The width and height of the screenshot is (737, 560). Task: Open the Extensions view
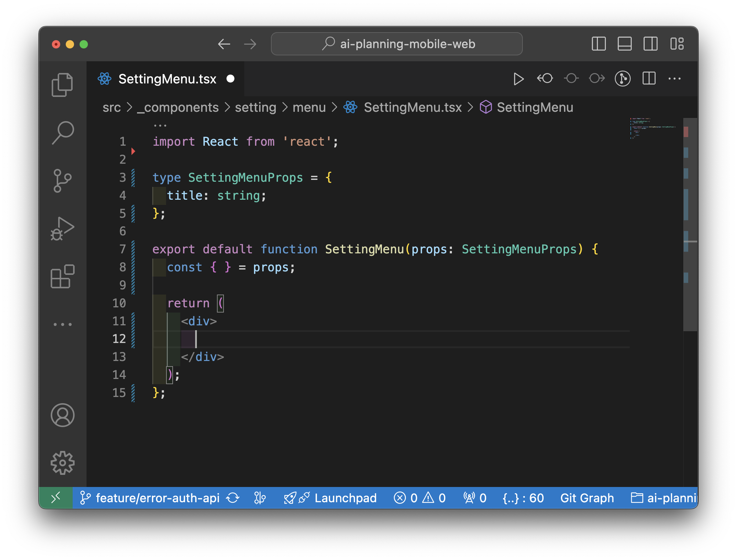point(62,277)
